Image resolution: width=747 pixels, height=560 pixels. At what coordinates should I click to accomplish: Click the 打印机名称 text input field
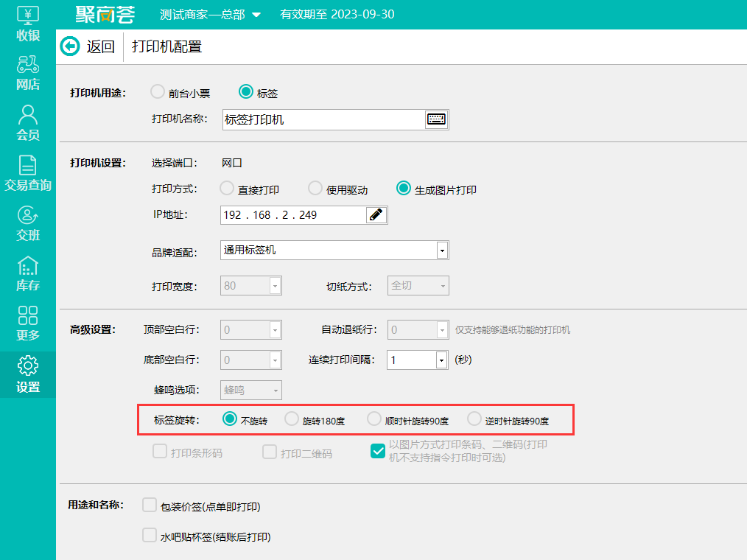point(323,119)
